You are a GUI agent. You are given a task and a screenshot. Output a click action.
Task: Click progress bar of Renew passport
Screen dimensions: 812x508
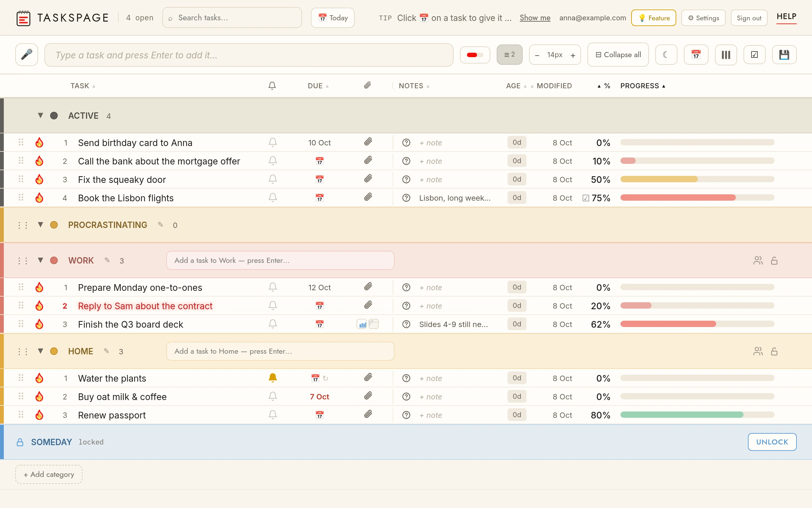[x=697, y=415]
